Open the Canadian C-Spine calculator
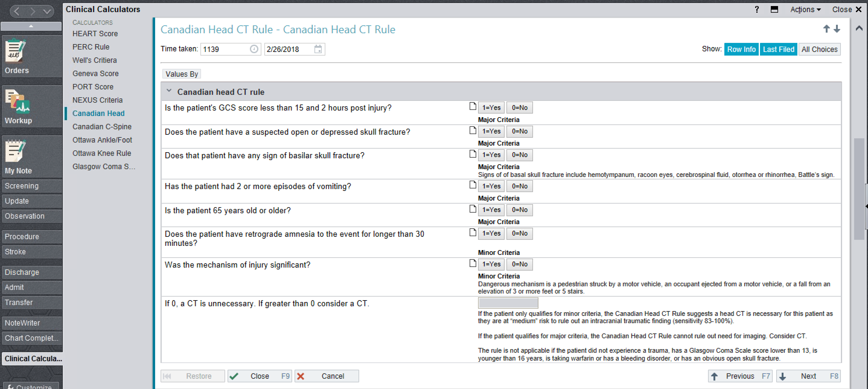Screen dimensions: 868x389 102,127
